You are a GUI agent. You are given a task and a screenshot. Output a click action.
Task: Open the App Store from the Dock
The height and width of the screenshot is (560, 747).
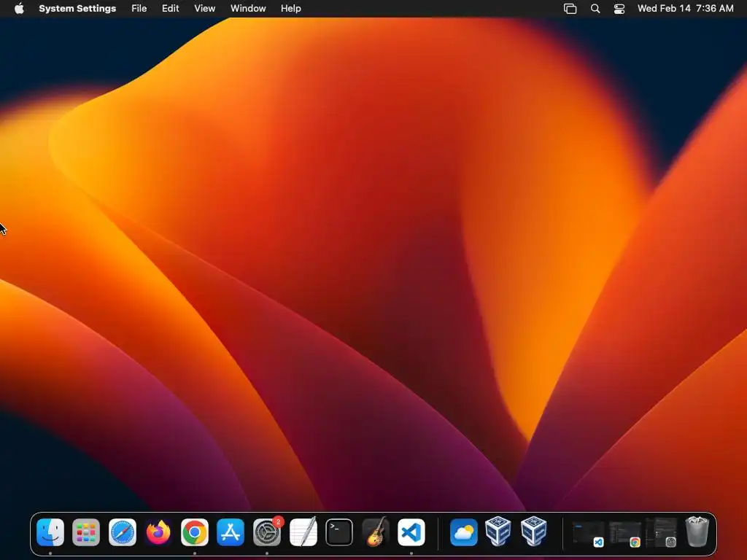point(231,532)
